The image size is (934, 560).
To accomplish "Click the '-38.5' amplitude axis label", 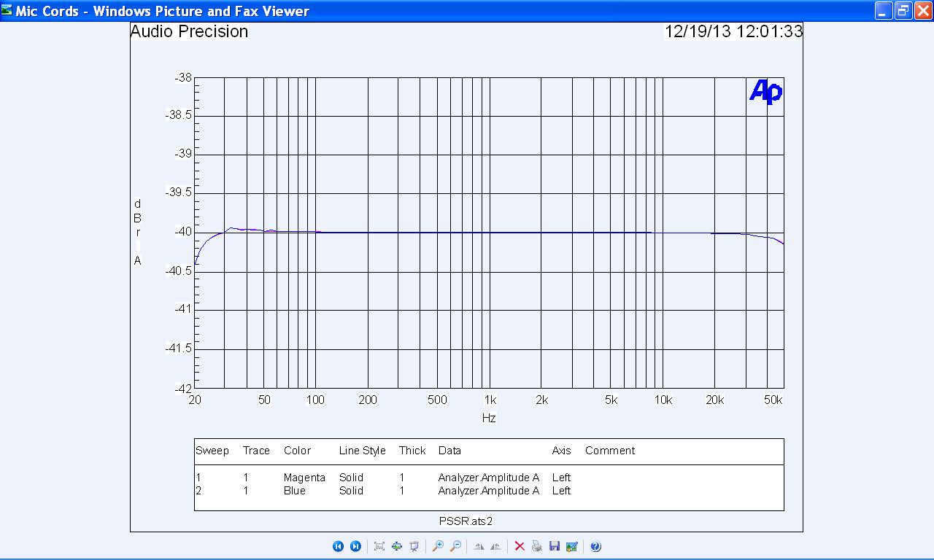I will coord(179,115).
